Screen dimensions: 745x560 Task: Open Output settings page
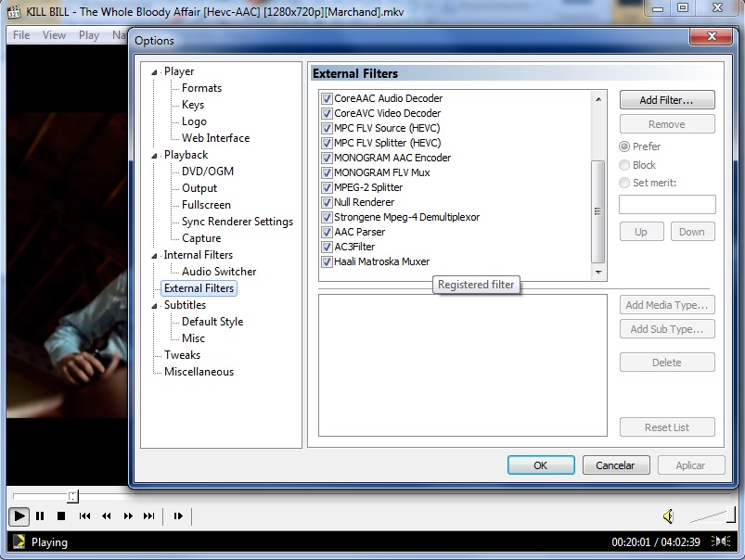pyautogui.click(x=199, y=188)
